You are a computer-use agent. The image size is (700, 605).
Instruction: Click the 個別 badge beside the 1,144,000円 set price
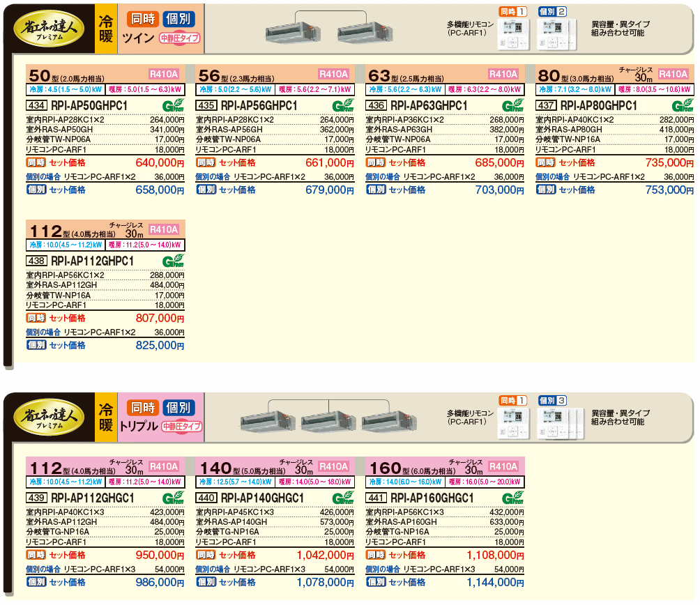(x=376, y=582)
